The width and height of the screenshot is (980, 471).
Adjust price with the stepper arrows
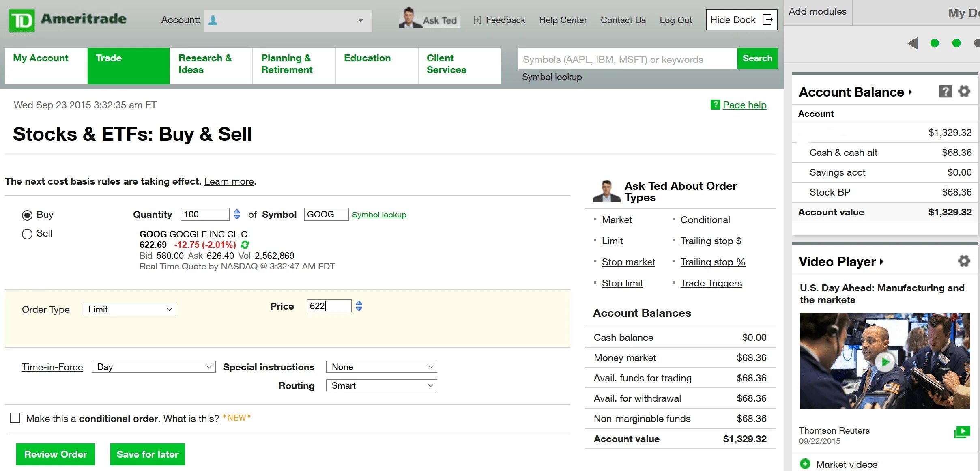(359, 306)
